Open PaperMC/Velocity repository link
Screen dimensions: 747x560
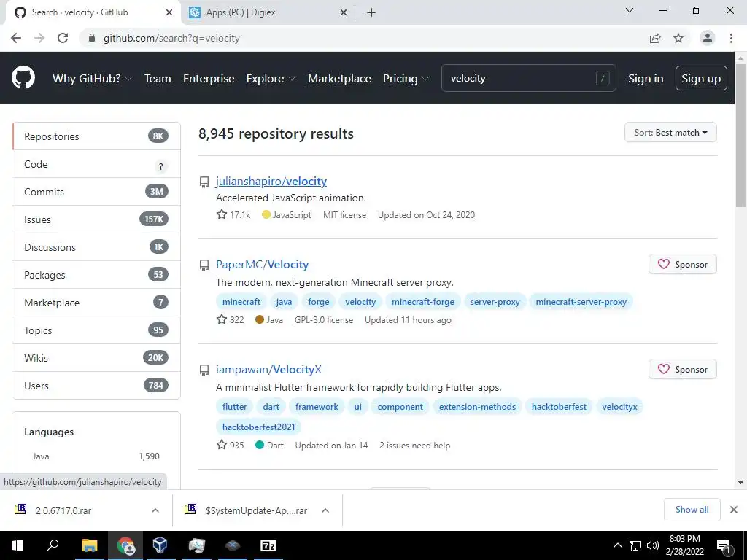(262, 264)
